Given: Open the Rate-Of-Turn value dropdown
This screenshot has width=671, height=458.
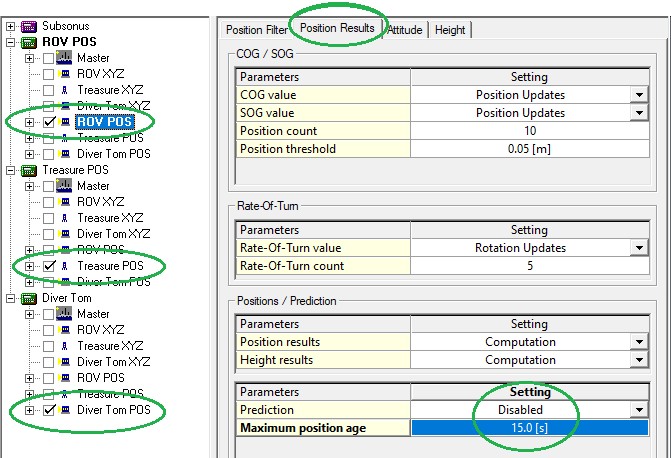Looking at the screenshot, I should pos(639,248).
